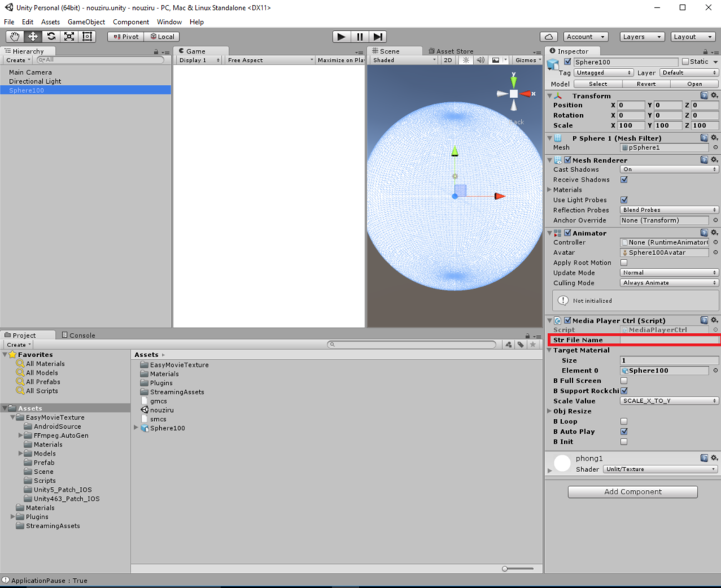
Task: Select the Scale tool
Action: tap(69, 37)
